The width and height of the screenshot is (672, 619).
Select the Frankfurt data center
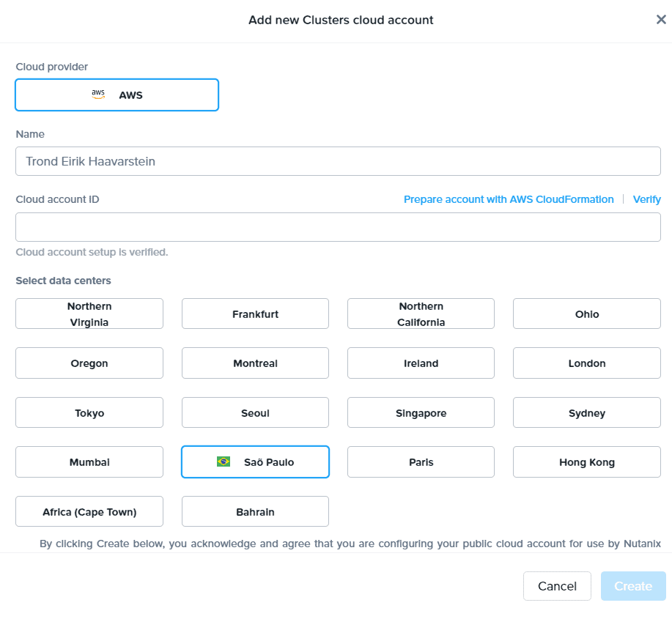[255, 314]
